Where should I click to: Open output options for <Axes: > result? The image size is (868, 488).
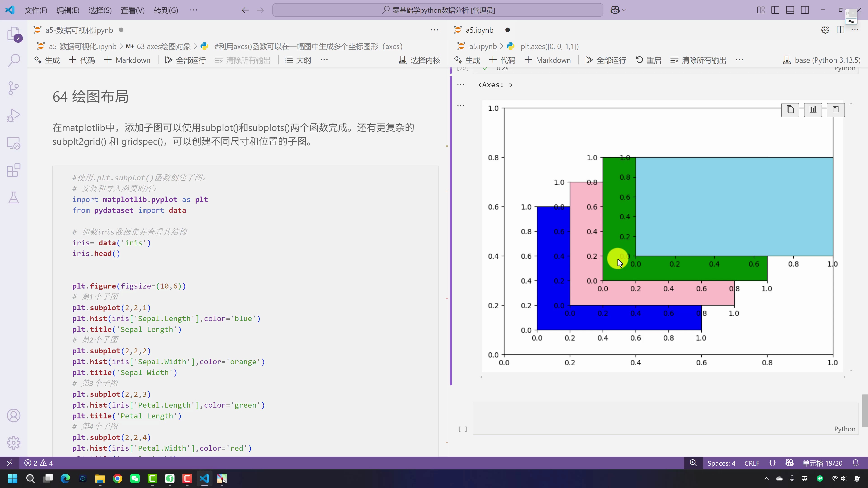click(461, 84)
